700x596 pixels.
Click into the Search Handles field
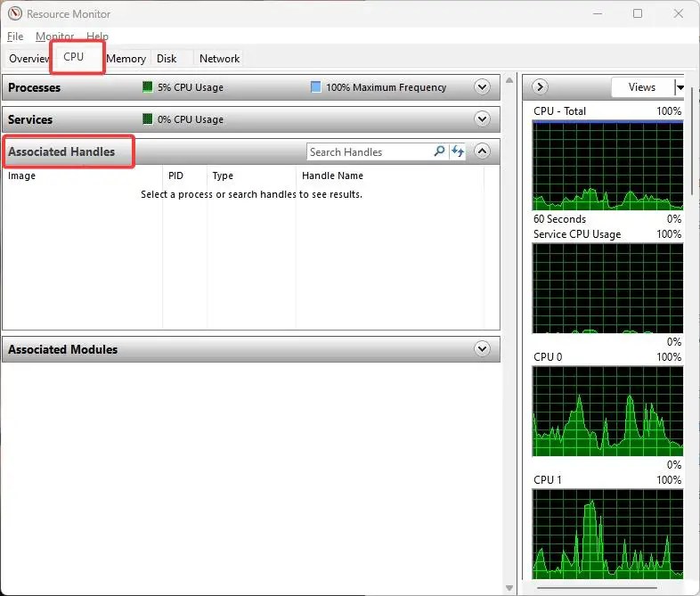(x=370, y=151)
